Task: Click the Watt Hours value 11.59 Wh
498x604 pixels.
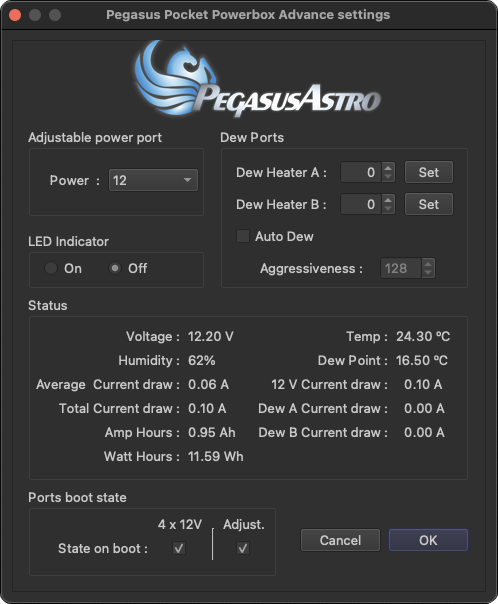Action: (216, 456)
